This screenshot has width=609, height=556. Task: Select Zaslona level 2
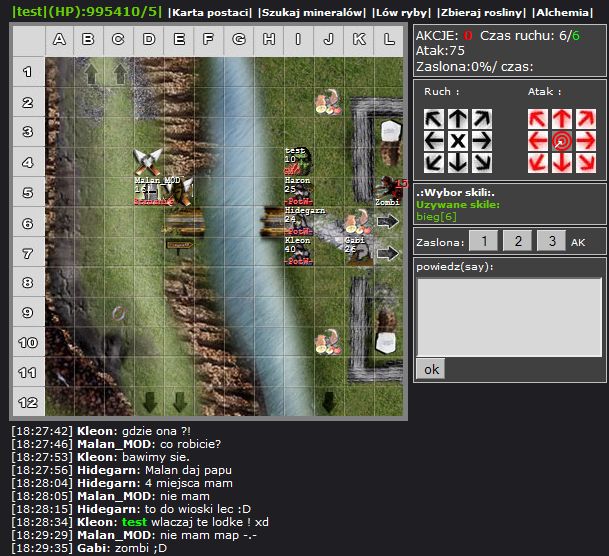517,241
